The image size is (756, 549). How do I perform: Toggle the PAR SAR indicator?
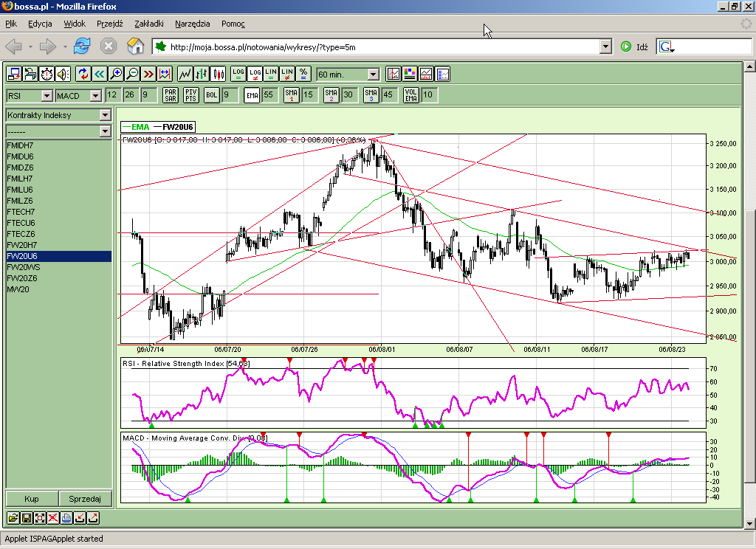[171, 95]
